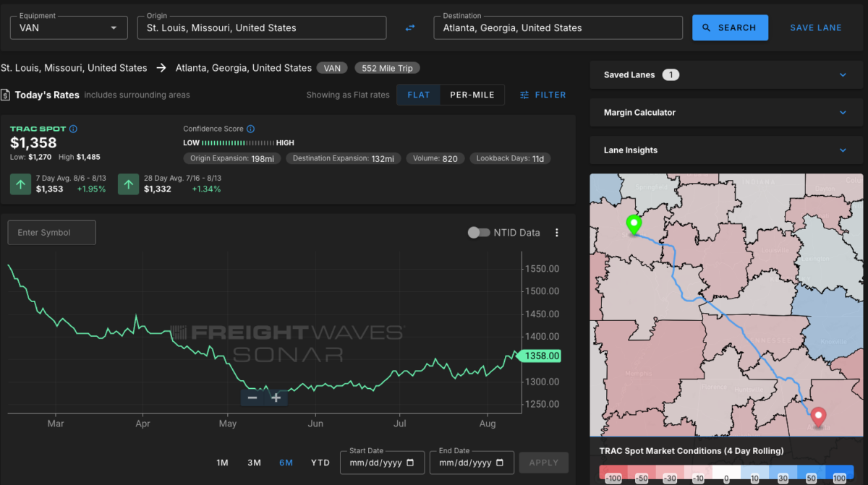Click the green origin map pin
The image size is (868, 485).
click(634, 225)
